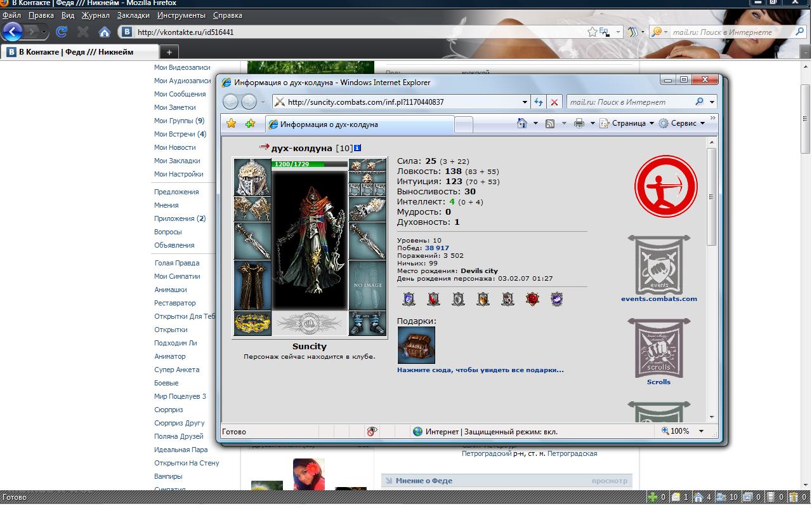Open the Scrolls link
The image size is (812, 508).
click(x=658, y=382)
